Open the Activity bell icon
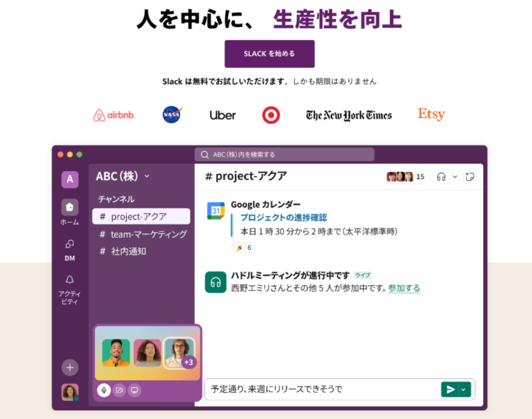 (70, 280)
